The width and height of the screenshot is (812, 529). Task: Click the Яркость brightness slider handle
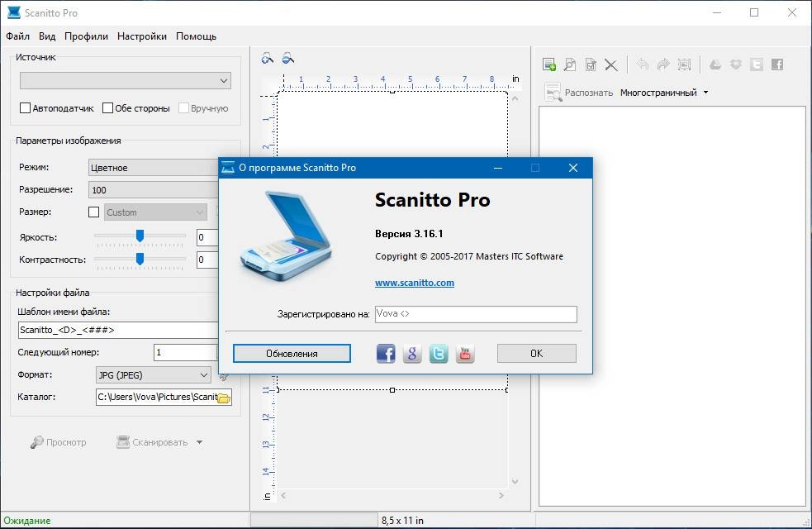click(140, 236)
